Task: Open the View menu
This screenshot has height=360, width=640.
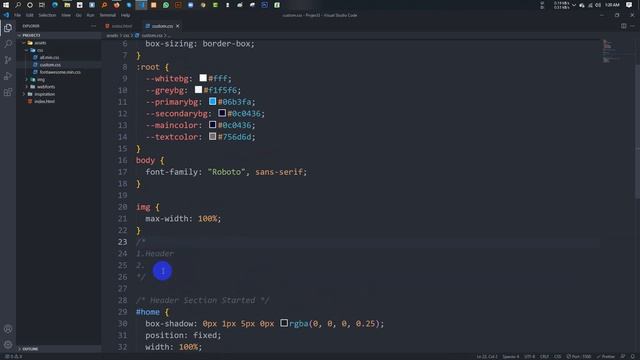Action: tap(66, 15)
